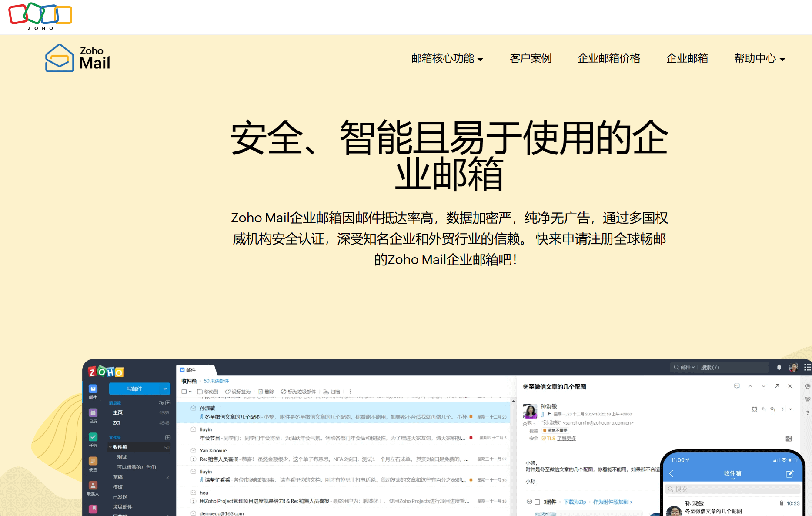Viewport: 812px width, 516px height.
Task: Open the 帮助中心 dropdown menu
Action: (x=755, y=59)
